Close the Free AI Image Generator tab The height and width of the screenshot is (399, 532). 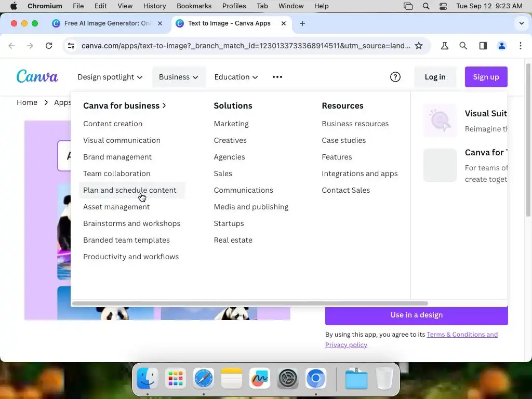click(x=160, y=23)
